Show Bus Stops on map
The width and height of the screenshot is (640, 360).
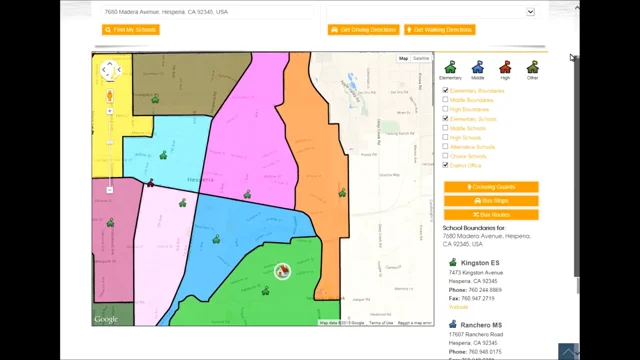[491, 201]
